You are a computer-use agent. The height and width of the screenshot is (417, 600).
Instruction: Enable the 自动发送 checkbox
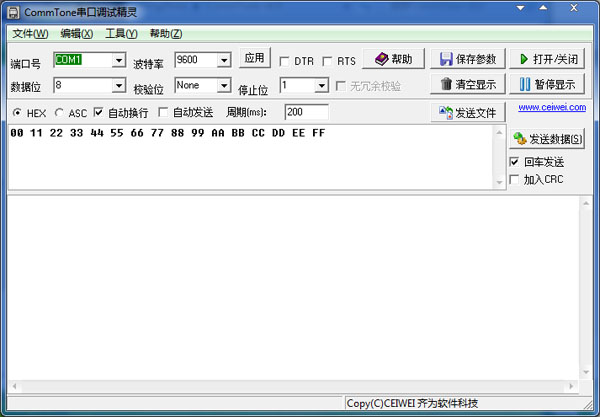coord(163,112)
